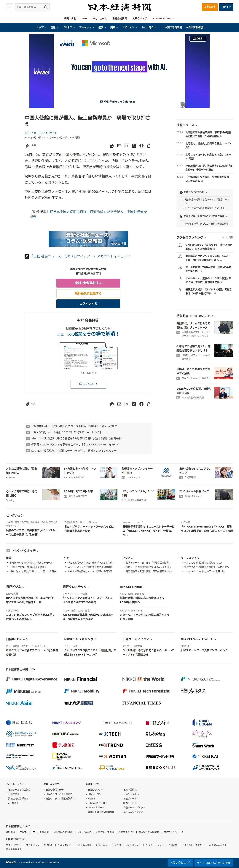Viewport: 239px width, 868px height.
Task: Click the print icon below the 有料会員限定 box
Action: 112,404
